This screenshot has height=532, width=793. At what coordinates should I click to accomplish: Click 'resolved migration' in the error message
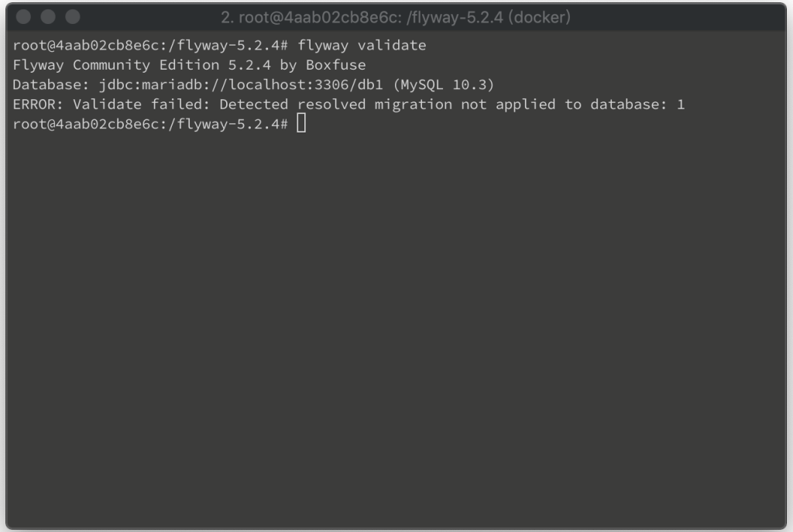coord(375,105)
